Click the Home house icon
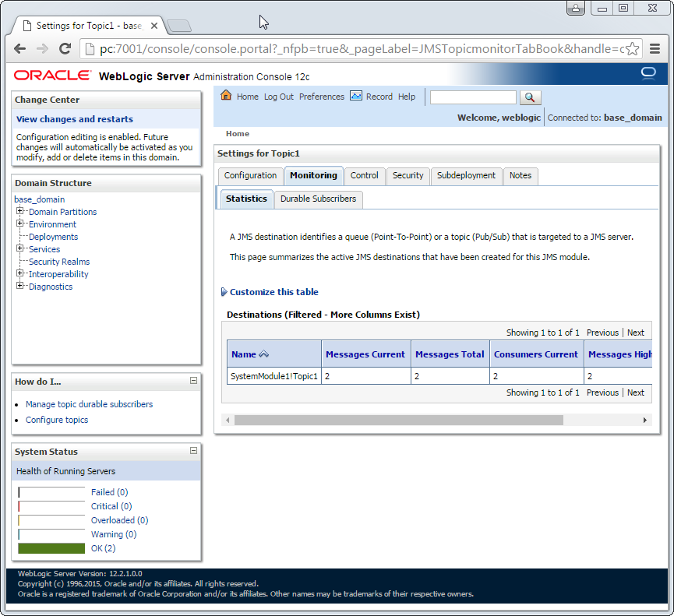This screenshot has height=616, width=674. point(226,95)
